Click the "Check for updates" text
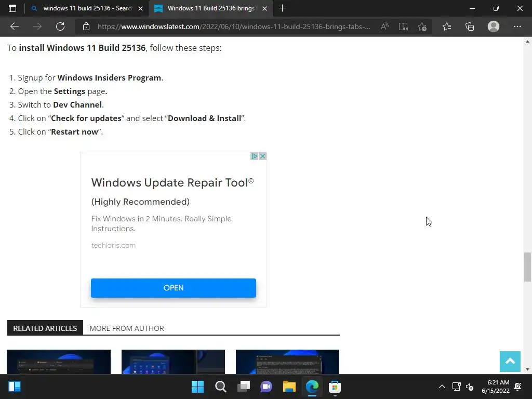 click(86, 118)
